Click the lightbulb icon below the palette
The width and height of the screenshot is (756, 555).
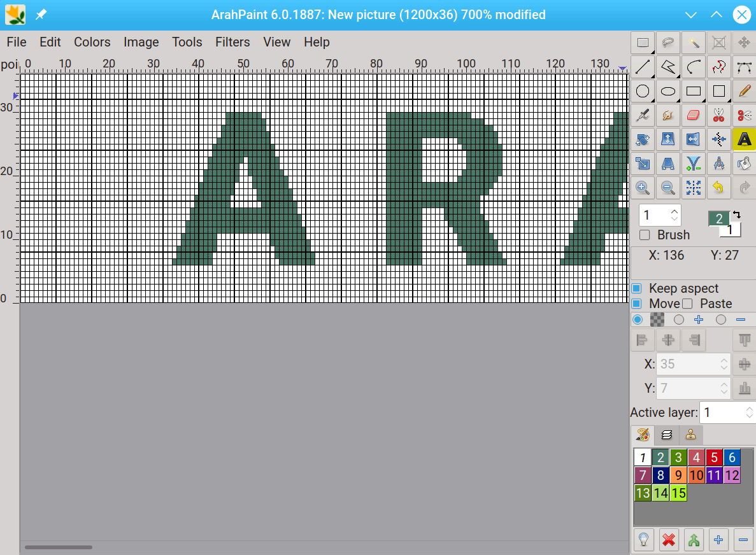[643, 540]
